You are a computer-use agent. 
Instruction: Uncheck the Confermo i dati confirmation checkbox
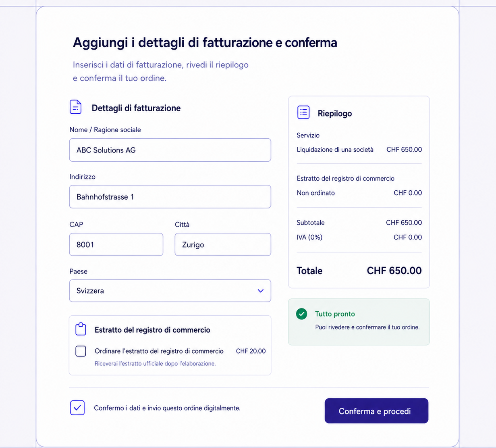(77, 408)
